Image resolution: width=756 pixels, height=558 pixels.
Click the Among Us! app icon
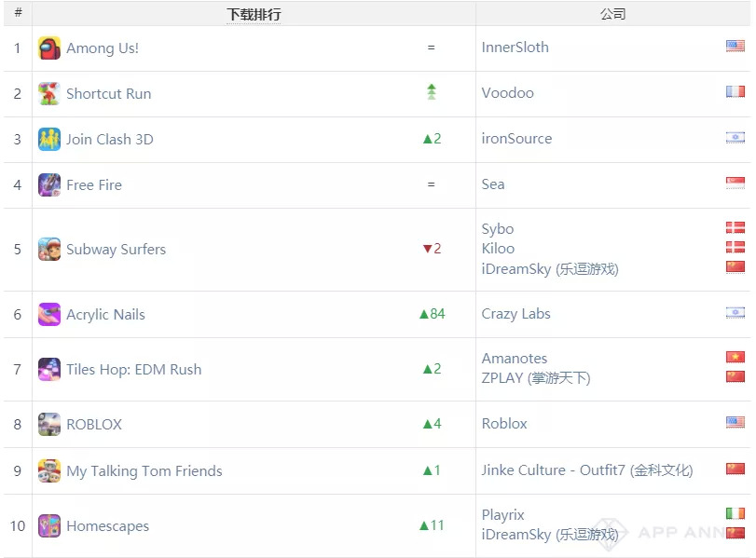tap(49, 48)
